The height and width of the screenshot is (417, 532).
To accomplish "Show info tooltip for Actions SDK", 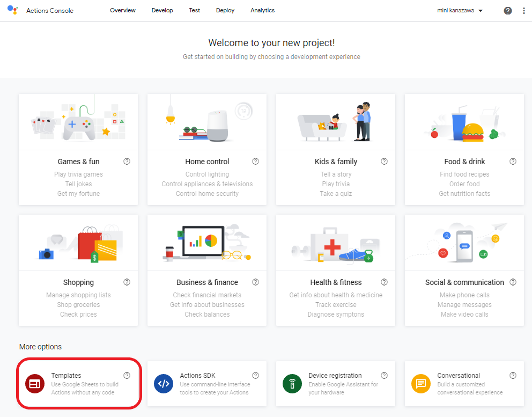I will [255, 376].
